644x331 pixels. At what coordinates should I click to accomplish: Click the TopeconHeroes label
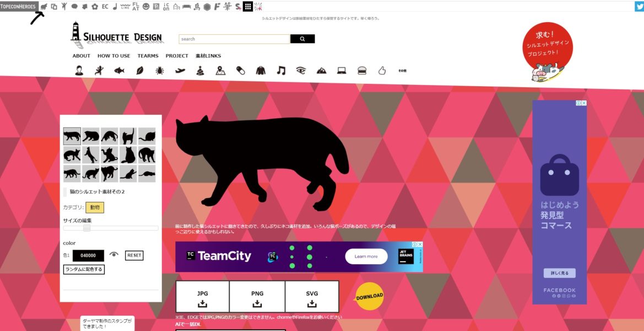coord(19,7)
